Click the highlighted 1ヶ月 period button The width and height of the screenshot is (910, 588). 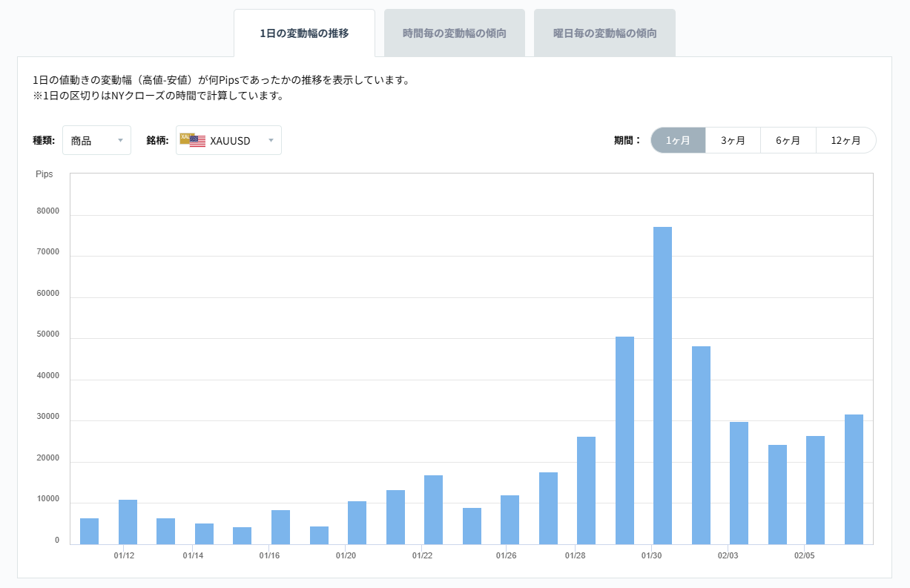pyautogui.click(x=678, y=139)
